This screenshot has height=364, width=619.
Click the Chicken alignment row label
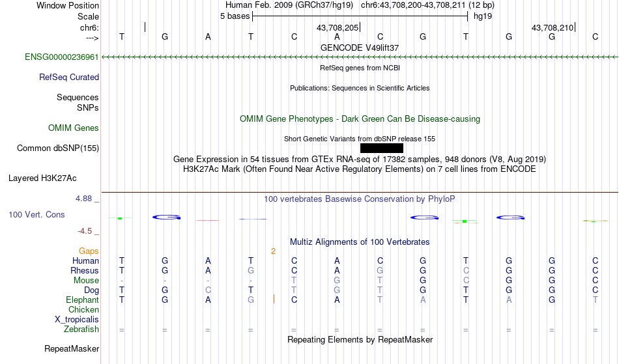tap(83, 310)
